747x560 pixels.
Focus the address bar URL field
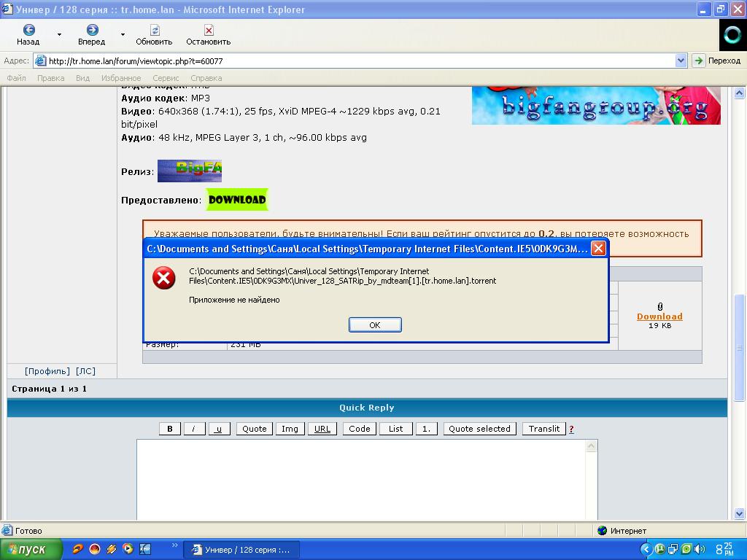pyautogui.click(x=360, y=61)
